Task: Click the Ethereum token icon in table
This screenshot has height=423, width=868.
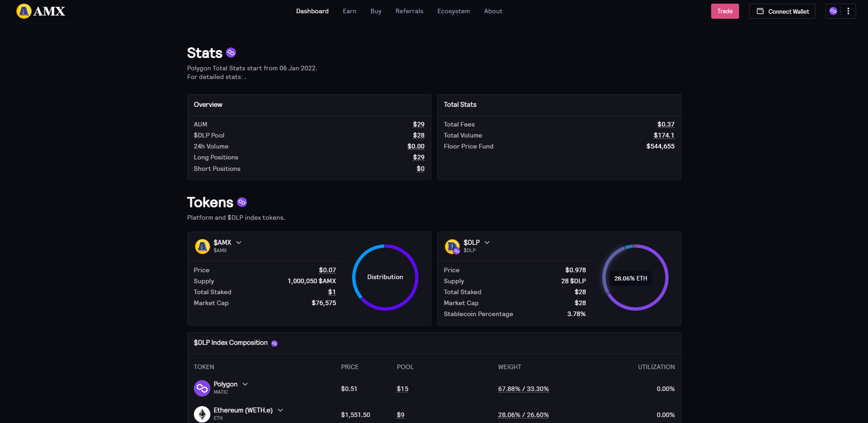Action: coord(202,414)
